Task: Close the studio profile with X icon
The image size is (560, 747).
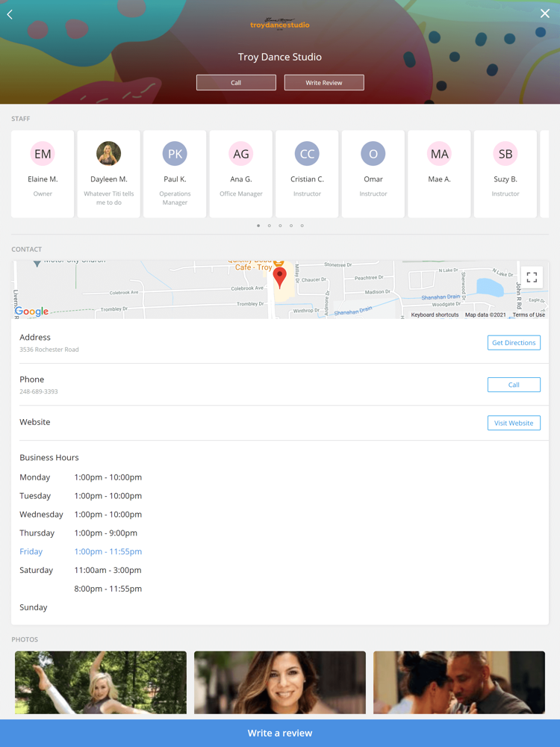Action: click(x=545, y=13)
